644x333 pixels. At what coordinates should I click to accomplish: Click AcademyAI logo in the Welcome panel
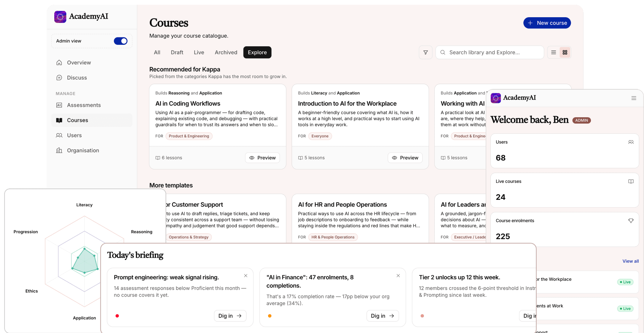click(513, 98)
